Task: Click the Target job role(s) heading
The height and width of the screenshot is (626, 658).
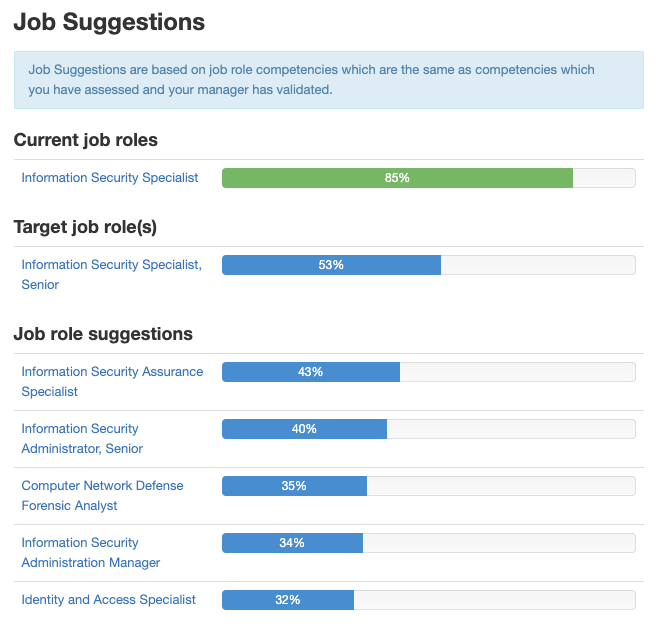Action: click(x=86, y=227)
